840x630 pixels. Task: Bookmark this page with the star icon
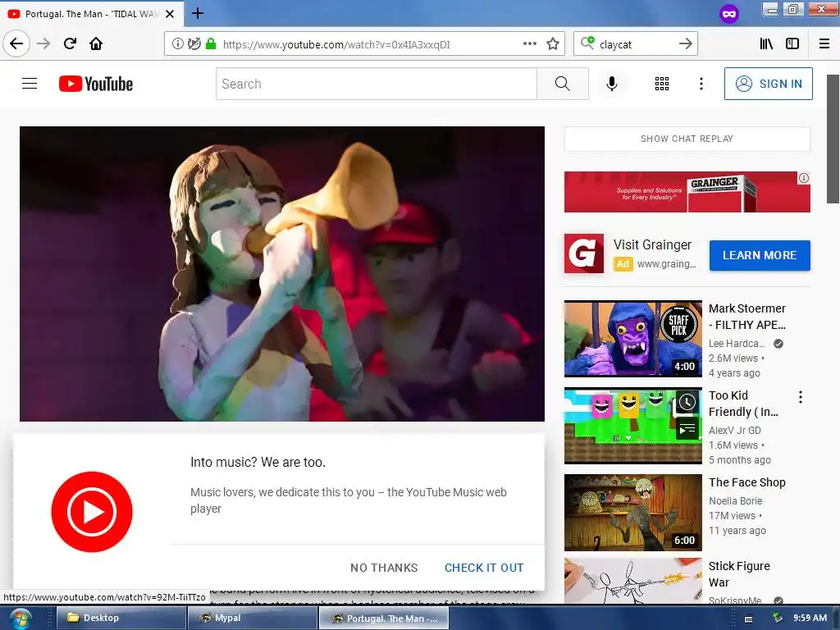pyautogui.click(x=553, y=44)
